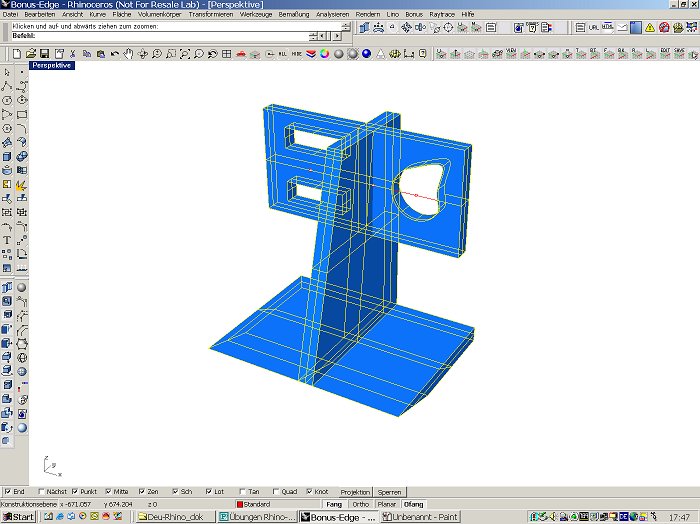The image size is (700, 524).
Task: Enable the Tan object snap checkbox
Action: click(x=242, y=492)
